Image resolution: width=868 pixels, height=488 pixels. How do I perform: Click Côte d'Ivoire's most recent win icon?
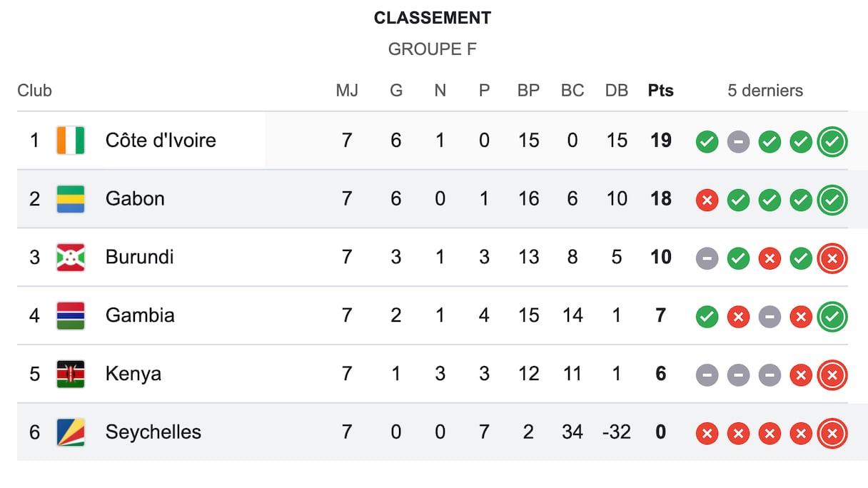[832, 141]
